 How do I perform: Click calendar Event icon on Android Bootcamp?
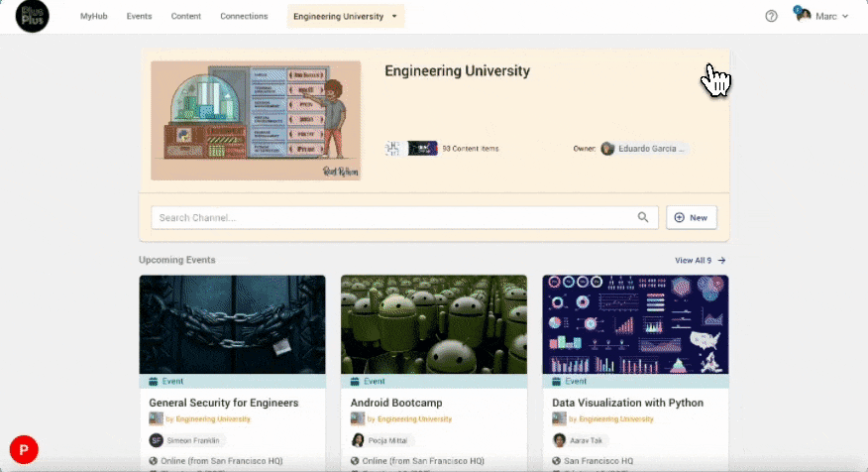[x=355, y=381]
